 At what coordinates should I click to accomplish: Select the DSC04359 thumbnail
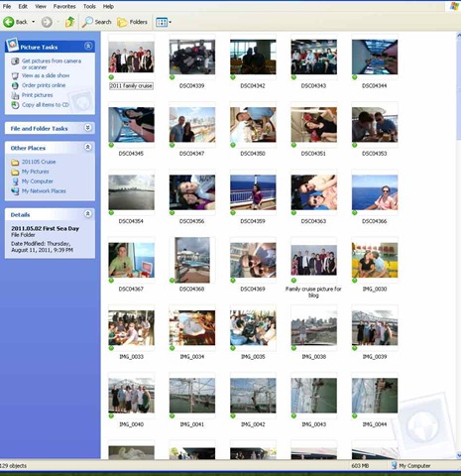[253, 192]
